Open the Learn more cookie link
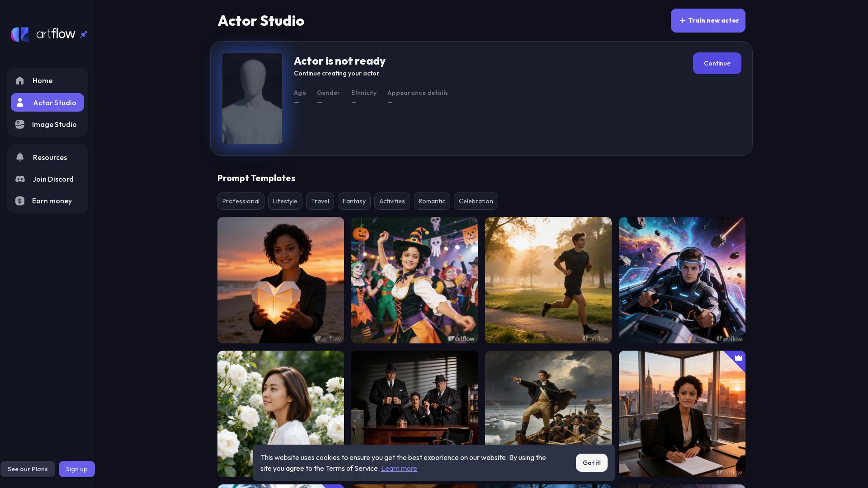Image resolution: width=868 pixels, height=488 pixels. 399,469
